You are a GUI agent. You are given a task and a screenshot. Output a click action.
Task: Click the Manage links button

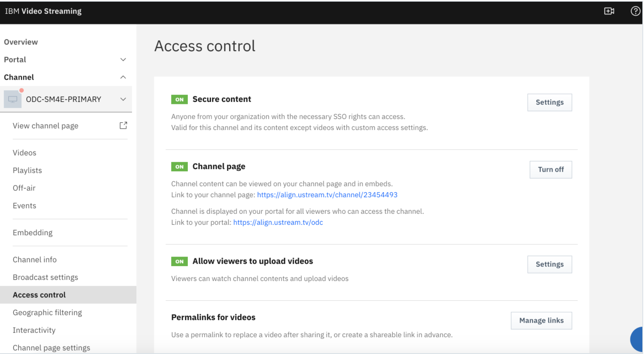[x=541, y=321]
